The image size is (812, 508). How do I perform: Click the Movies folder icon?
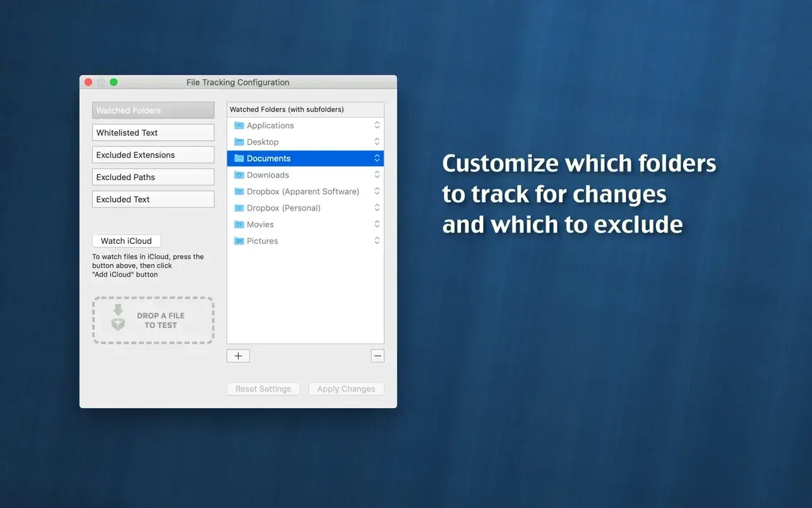239,224
